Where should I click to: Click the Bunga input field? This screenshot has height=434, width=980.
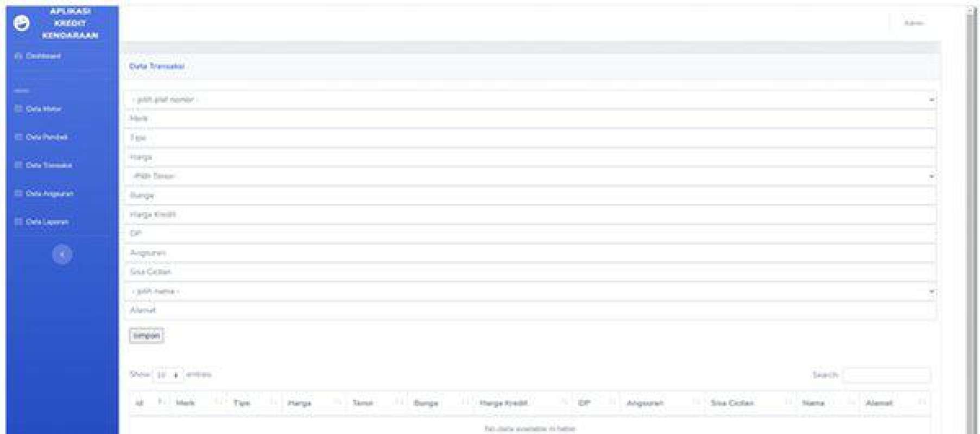pyautogui.click(x=530, y=195)
